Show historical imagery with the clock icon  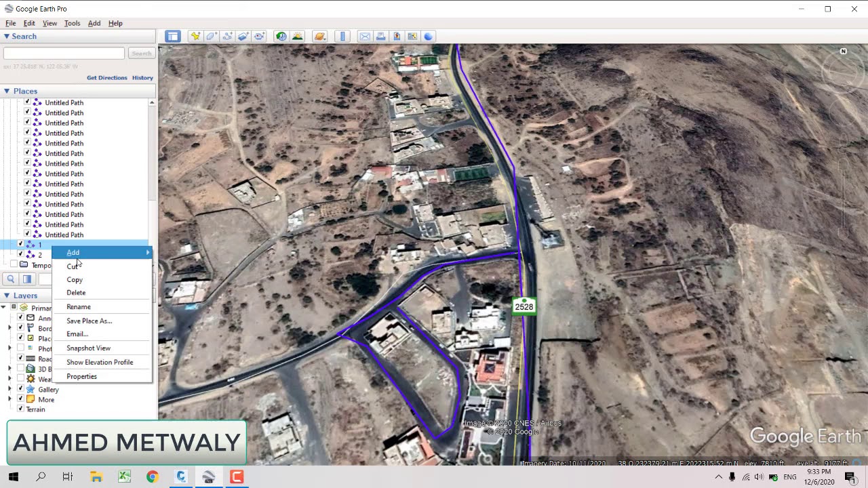pos(281,37)
